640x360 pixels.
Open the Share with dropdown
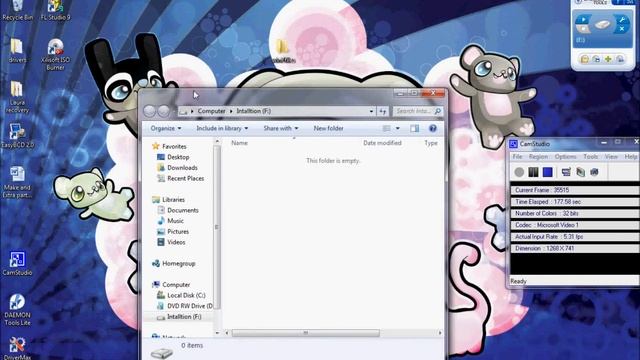[x=281, y=128]
